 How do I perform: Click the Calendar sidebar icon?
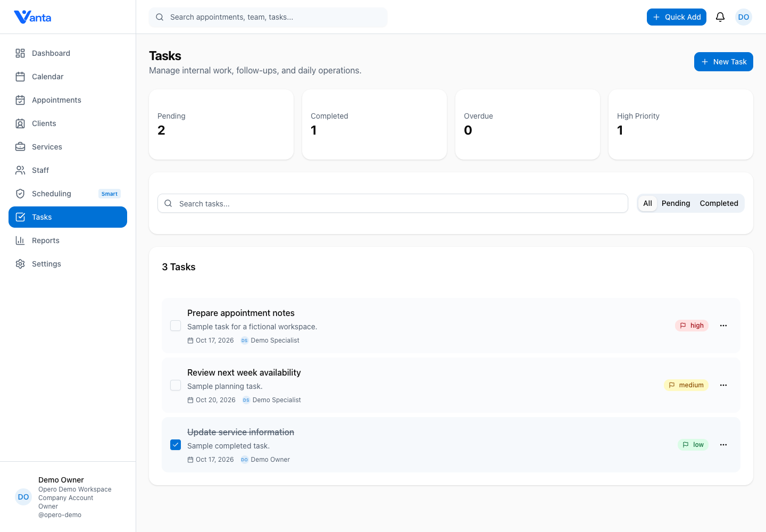coord(20,77)
